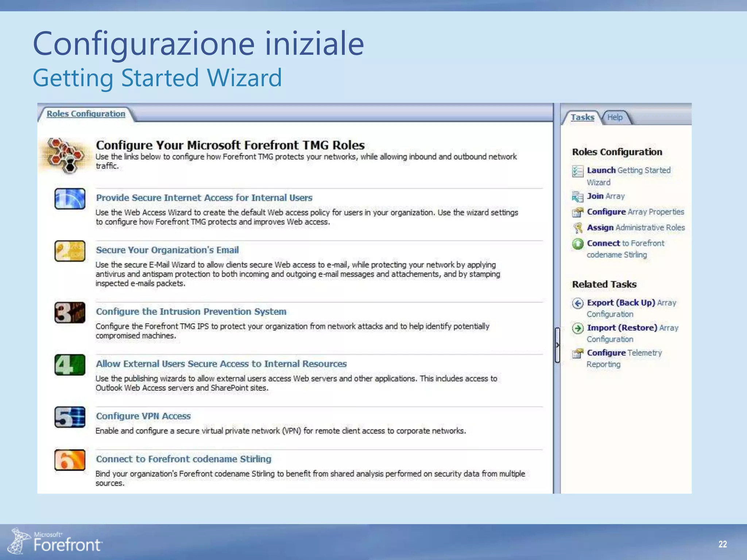The image size is (747, 560).
Task: Click the Configure Telemetry Reporting icon
Action: [x=578, y=353]
